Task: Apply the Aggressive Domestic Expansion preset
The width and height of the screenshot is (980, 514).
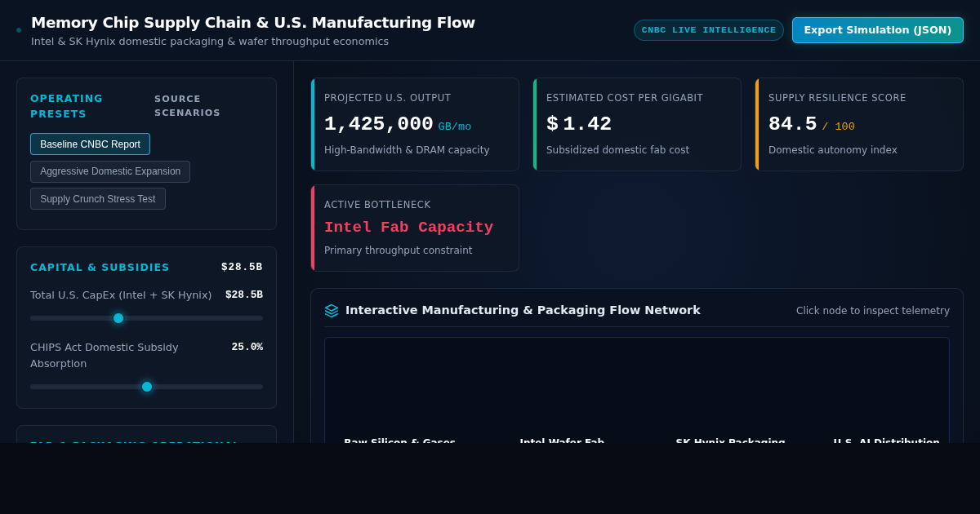Action: (x=110, y=171)
